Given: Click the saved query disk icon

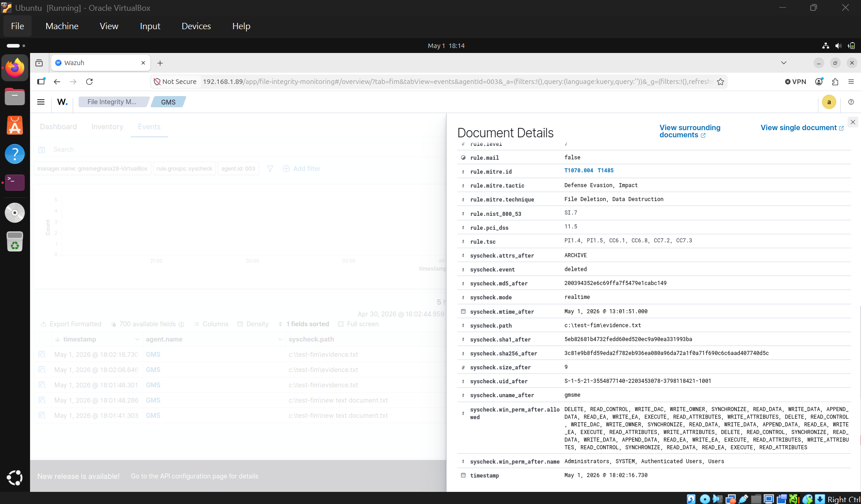Looking at the screenshot, I should pyautogui.click(x=42, y=149).
